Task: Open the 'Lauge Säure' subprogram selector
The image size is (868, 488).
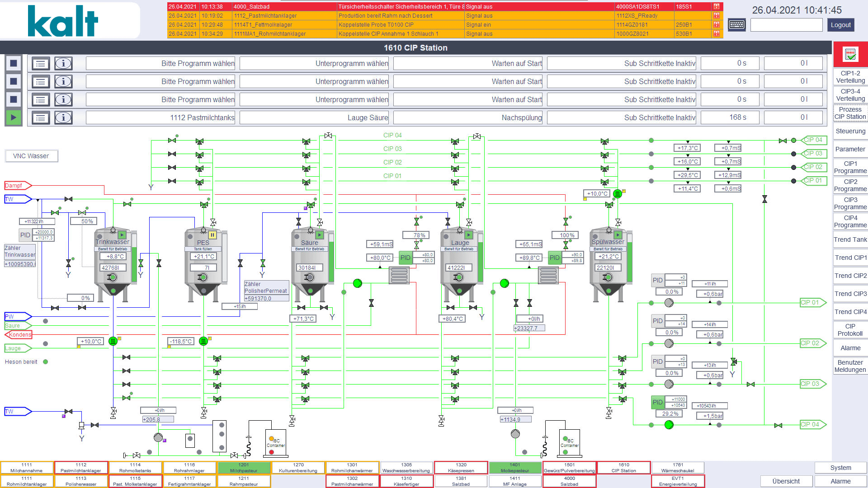Action: pyautogui.click(x=314, y=117)
